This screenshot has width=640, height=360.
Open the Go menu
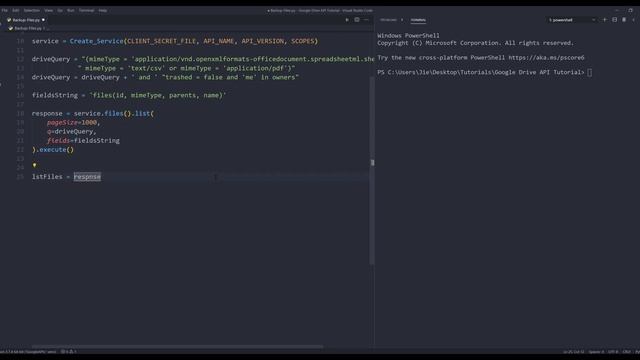(x=60, y=10)
